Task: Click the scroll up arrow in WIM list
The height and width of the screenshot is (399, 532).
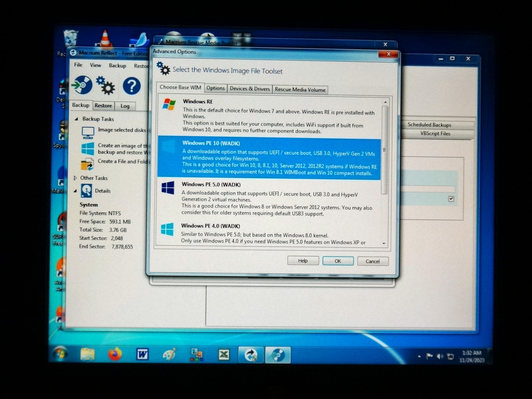Action: point(385,102)
